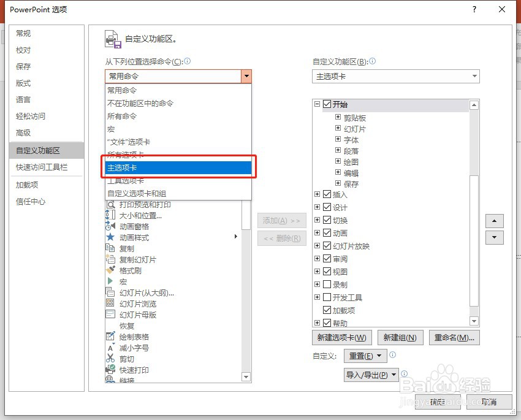Screen dimensions: 521x420
Task: Click the format painter brush icon
Action: (x=110, y=270)
